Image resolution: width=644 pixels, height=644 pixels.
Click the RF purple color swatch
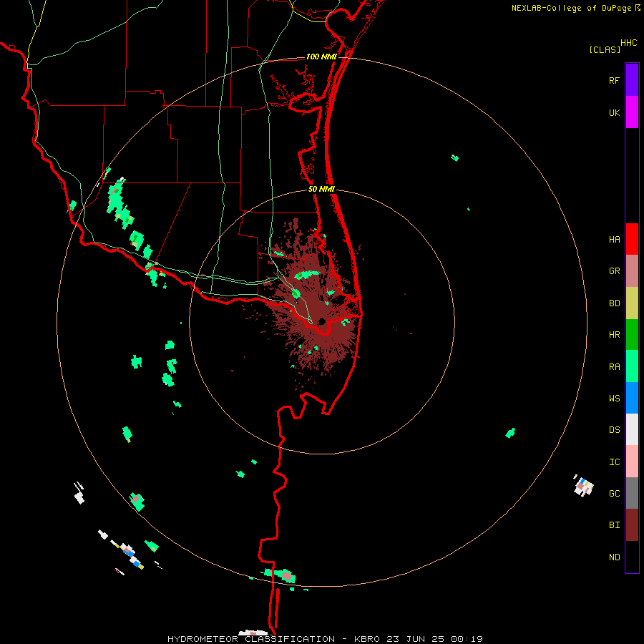[x=632, y=80]
